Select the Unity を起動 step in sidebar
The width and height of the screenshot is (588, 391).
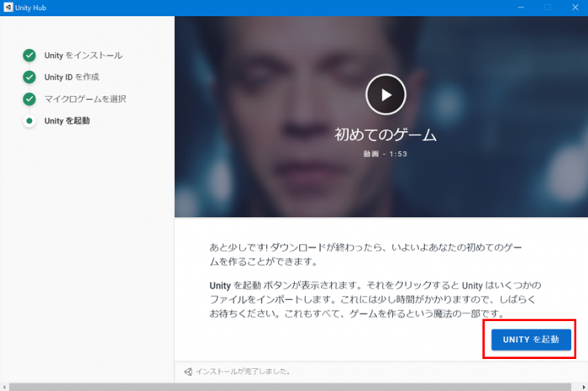point(67,121)
